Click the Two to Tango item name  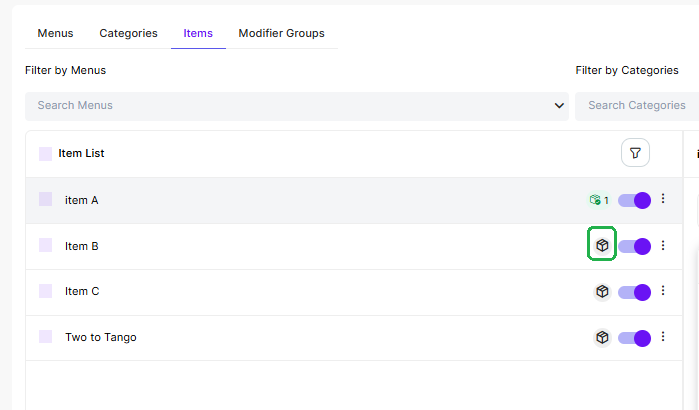point(101,337)
